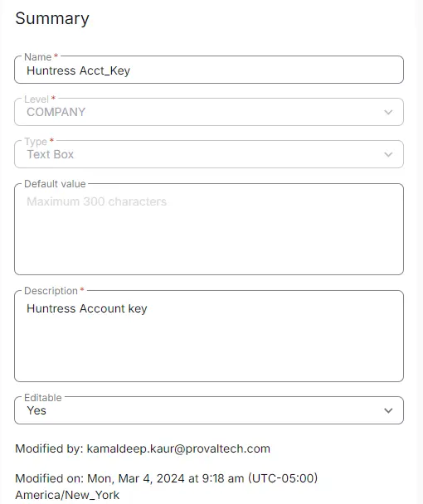Viewport: 423px width, 504px height.
Task: Click inside the Description text area
Action: coord(209,336)
